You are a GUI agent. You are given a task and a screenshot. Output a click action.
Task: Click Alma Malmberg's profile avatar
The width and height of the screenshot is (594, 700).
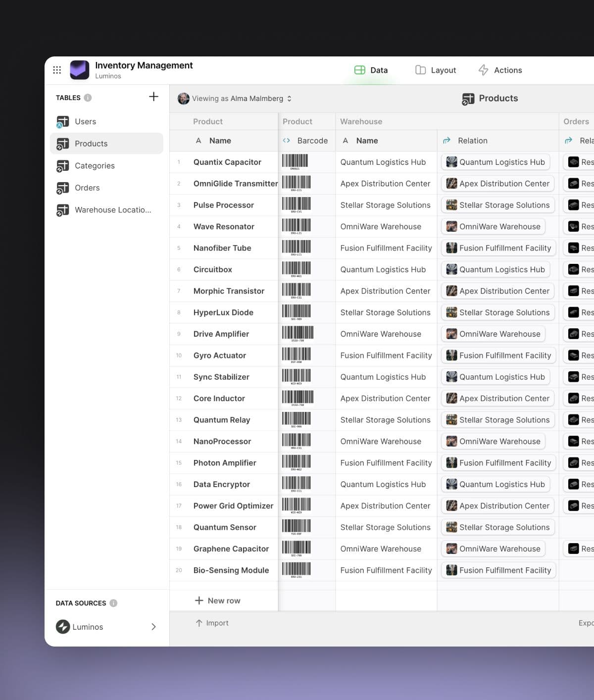coord(184,99)
